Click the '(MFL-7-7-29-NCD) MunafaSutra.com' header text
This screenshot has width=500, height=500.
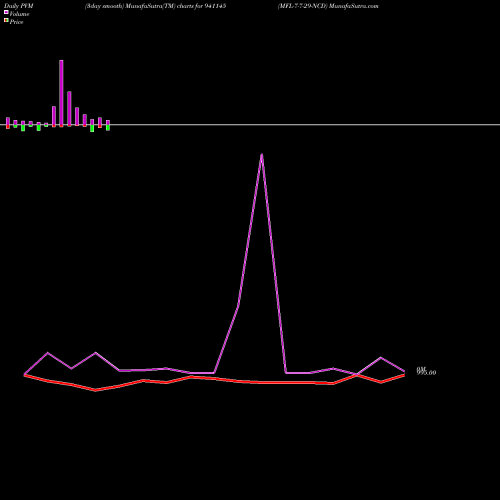328,6
